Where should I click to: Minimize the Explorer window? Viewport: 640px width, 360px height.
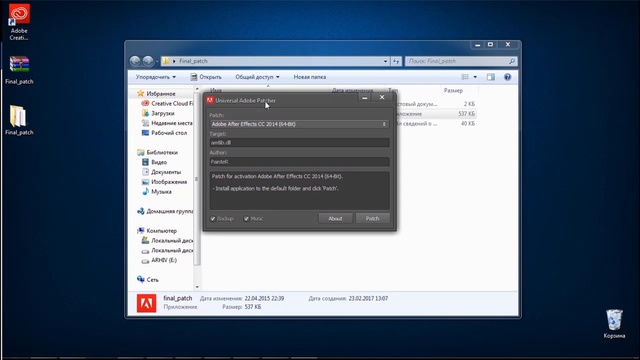point(477,45)
